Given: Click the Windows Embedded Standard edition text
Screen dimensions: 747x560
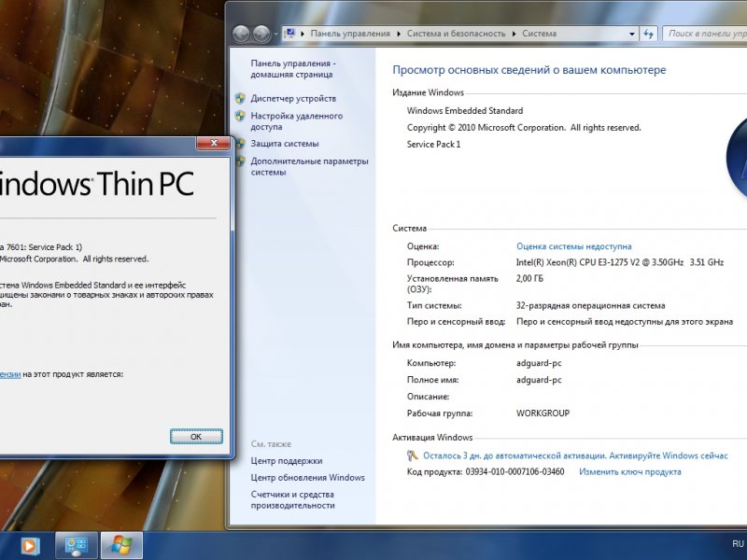Looking at the screenshot, I should [x=465, y=111].
